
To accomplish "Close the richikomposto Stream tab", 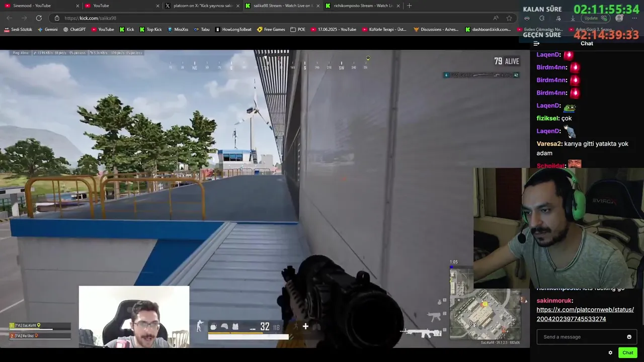I will tap(398, 6).
